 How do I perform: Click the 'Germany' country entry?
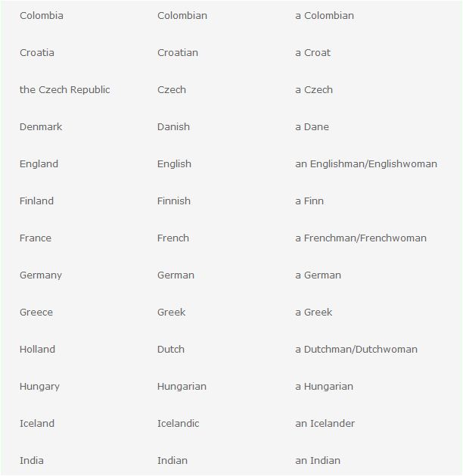pyautogui.click(x=41, y=275)
